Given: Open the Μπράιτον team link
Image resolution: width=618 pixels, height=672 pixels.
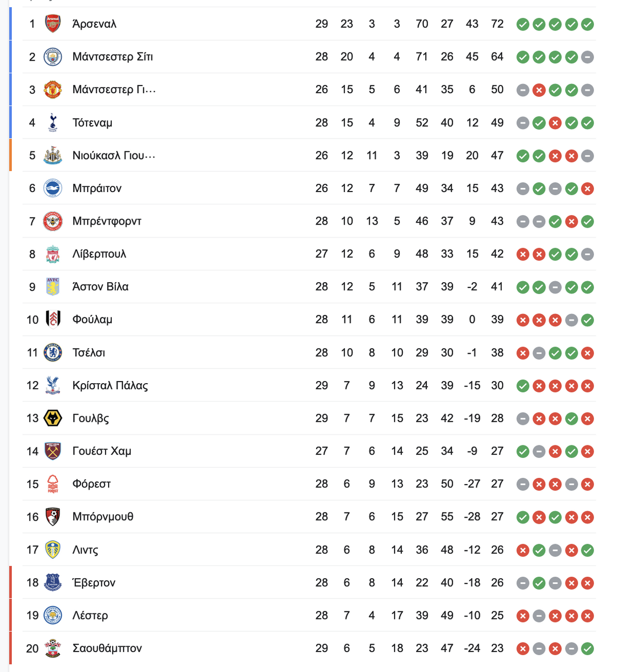Looking at the screenshot, I should 97,188.
